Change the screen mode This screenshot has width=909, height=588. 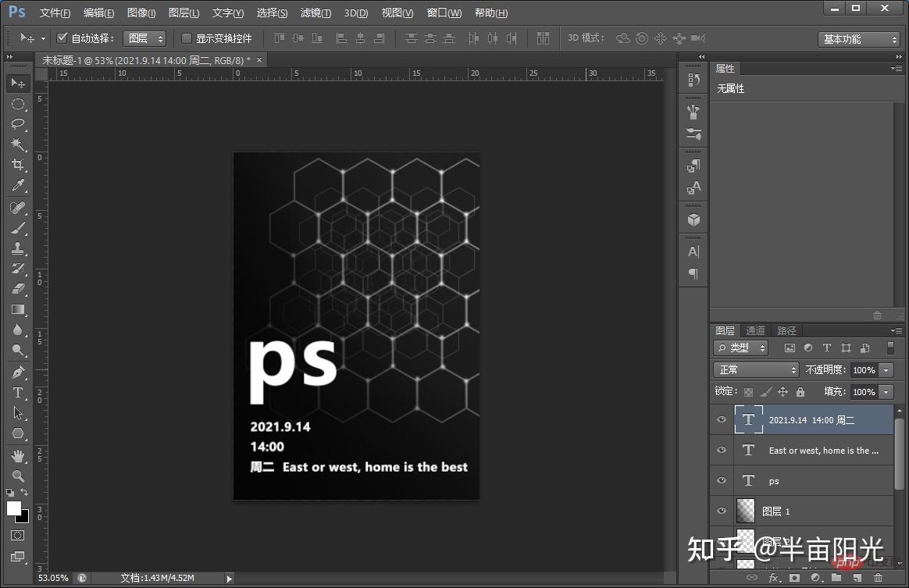pyautogui.click(x=18, y=557)
